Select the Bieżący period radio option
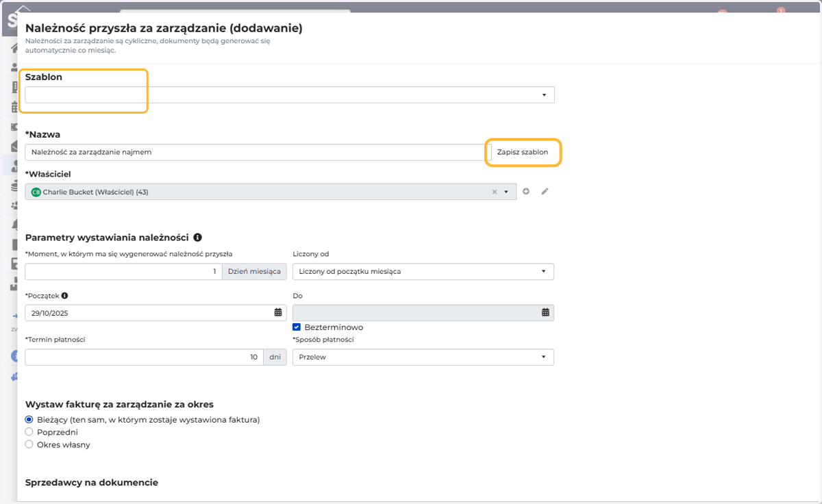This screenshot has height=504, width=822. click(x=29, y=420)
